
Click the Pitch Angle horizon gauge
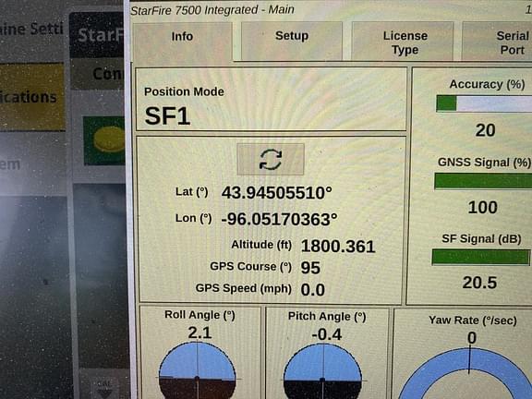click(322, 371)
